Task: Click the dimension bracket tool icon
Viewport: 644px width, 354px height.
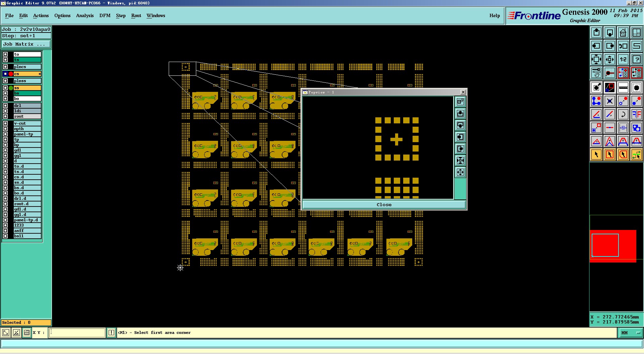Action: pos(623,128)
